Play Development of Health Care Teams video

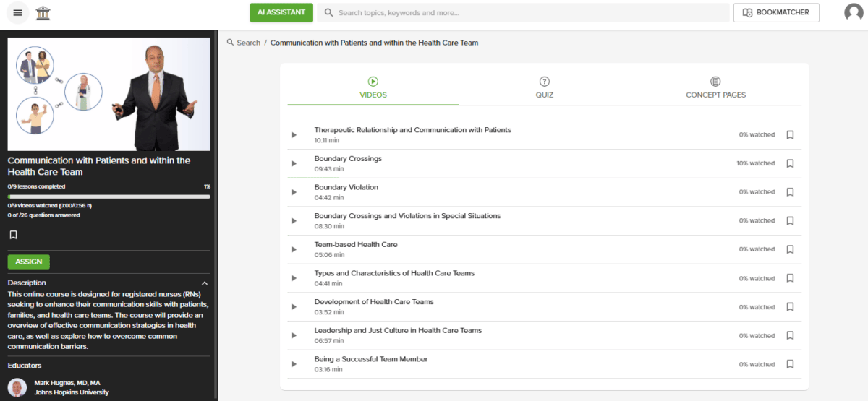tap(294, 307)
